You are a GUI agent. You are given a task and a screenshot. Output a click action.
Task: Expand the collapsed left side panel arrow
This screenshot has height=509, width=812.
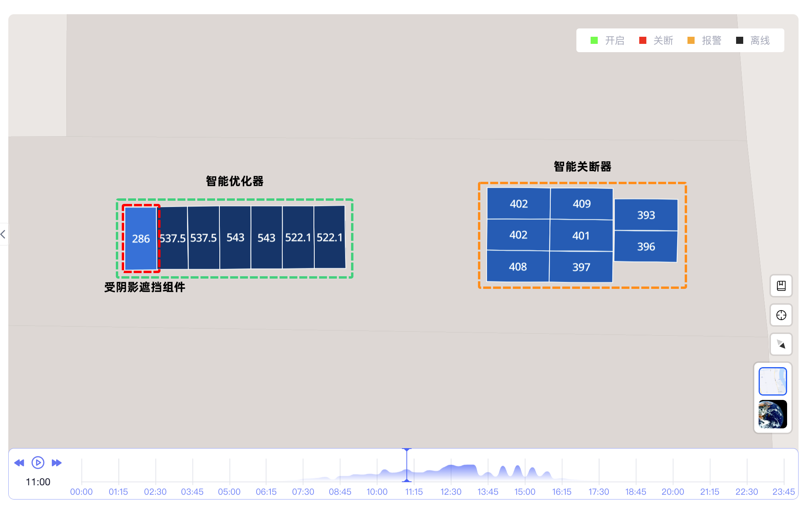pyautogui.click(x=3, y=234)
